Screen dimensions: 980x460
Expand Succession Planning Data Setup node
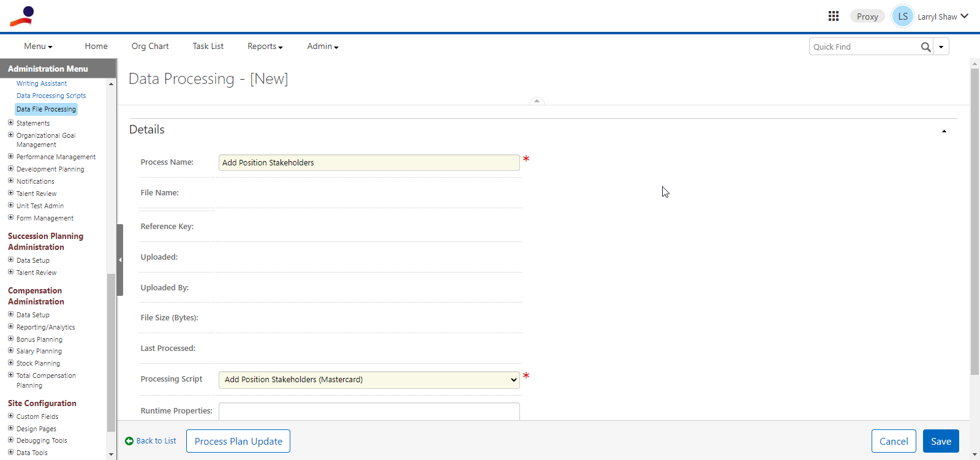click(x=10, y=260)
